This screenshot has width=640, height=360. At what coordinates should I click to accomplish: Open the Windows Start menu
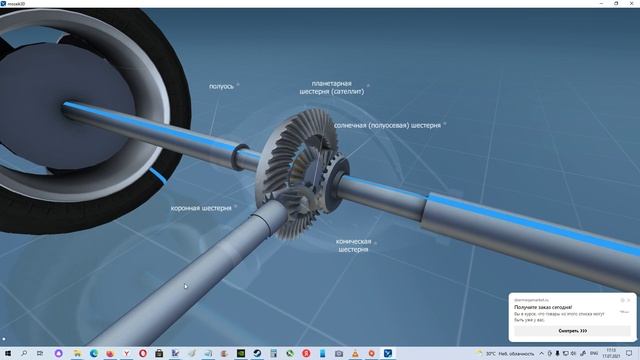pos(7,353)
